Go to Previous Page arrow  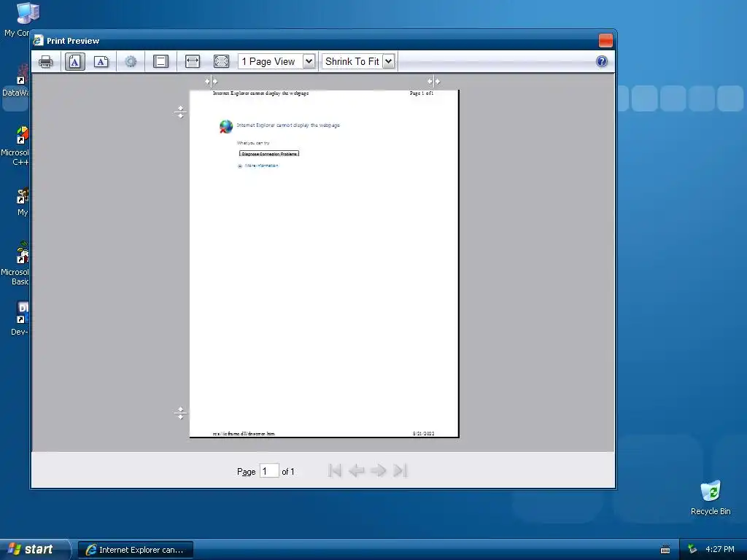pos(356,470)
